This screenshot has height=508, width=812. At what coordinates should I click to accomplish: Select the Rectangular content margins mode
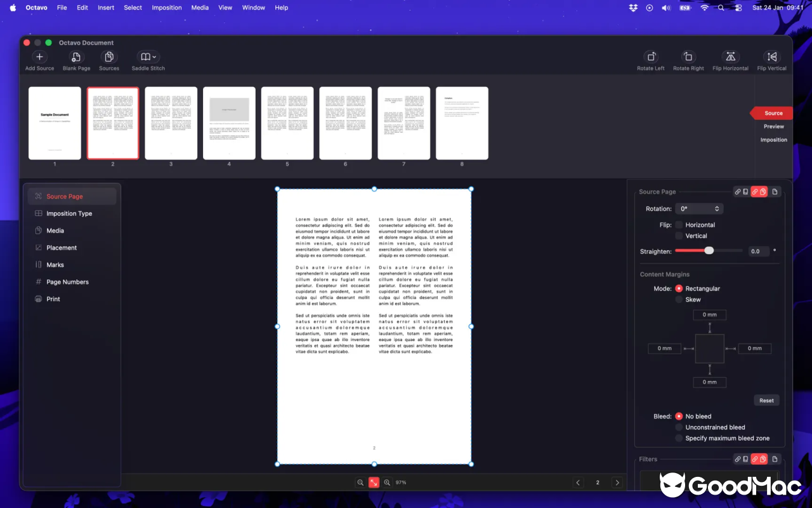tap(680, 288)
